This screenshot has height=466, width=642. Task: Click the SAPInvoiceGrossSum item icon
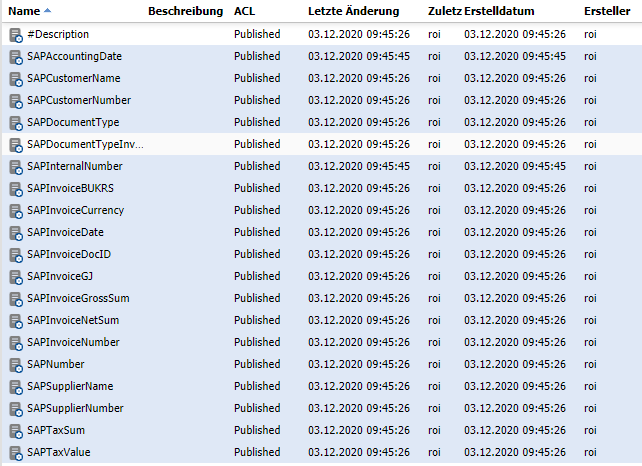pyautogui.click(x=16, y=299)
